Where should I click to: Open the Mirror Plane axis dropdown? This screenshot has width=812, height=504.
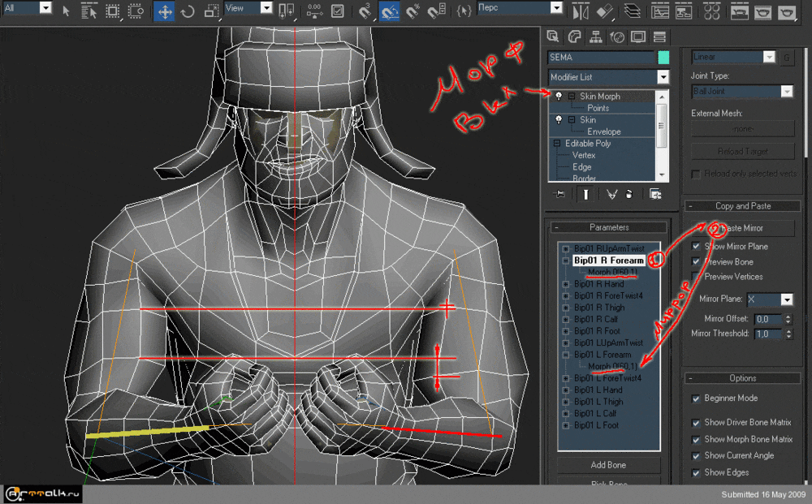pyautogui.click(x=786, y=299)
